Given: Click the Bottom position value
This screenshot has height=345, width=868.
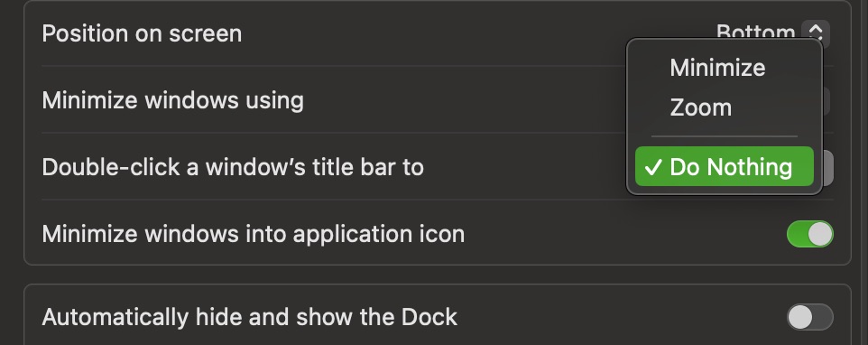Looking at the screenshot, I should click(x=755, y=32).
